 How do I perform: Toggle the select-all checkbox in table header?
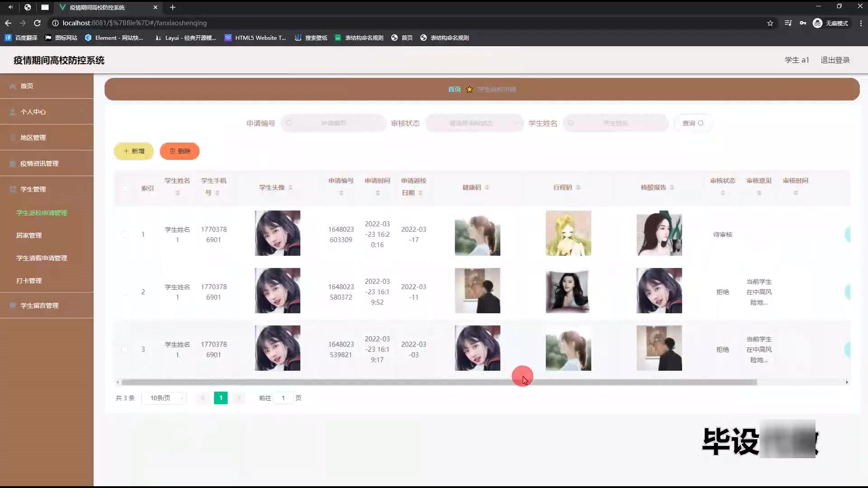[x=125, y=188]
